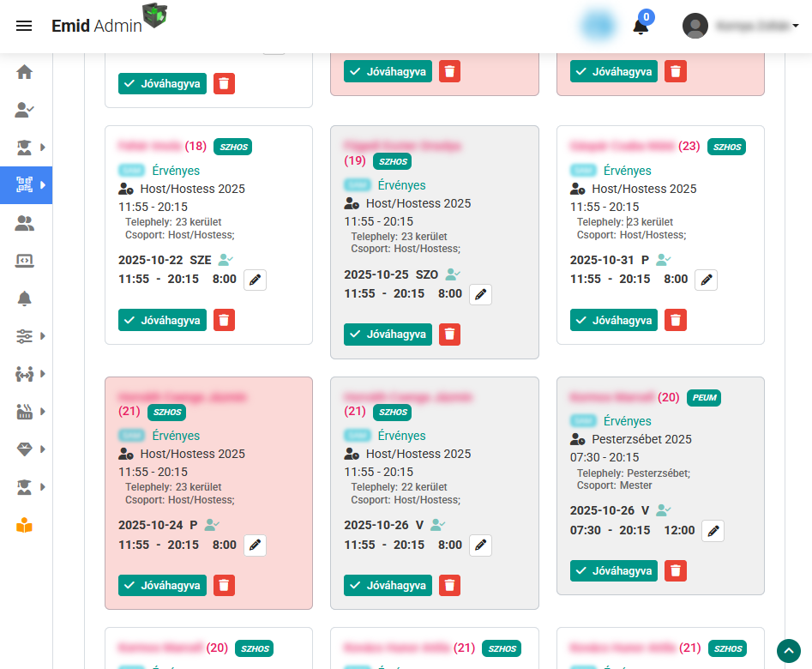Open the user account dropdown
This screenshot has height=669, width=812.
coord(741,26)
